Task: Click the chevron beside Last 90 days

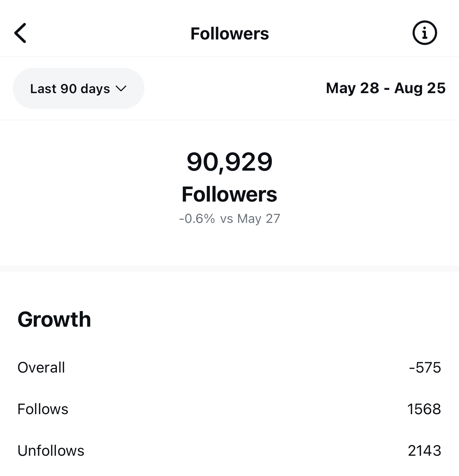Action: click(121, 89)
